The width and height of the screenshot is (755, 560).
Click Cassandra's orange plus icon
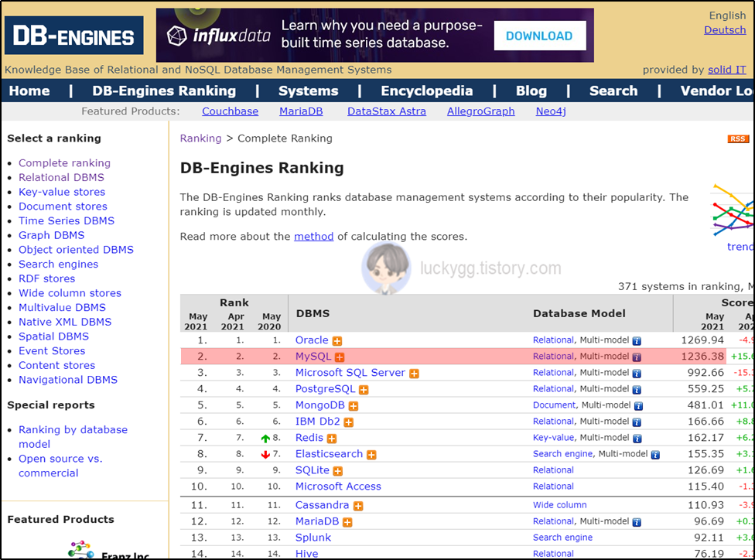point(358,506)
